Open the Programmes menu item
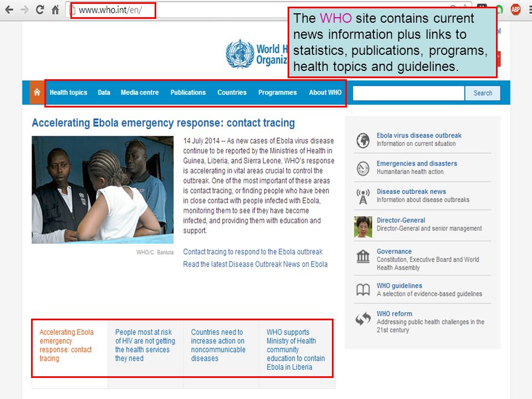 [278, 93]
